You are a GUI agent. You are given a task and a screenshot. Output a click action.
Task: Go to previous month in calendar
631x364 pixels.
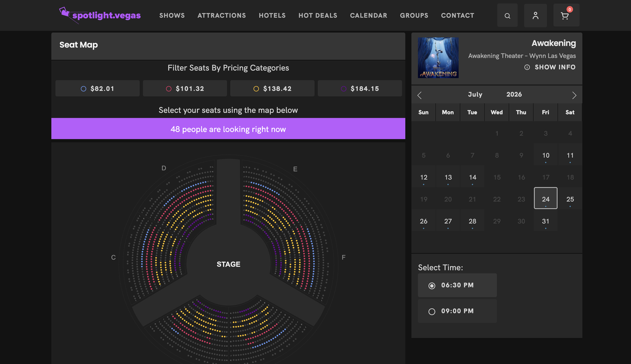[420, 95]
